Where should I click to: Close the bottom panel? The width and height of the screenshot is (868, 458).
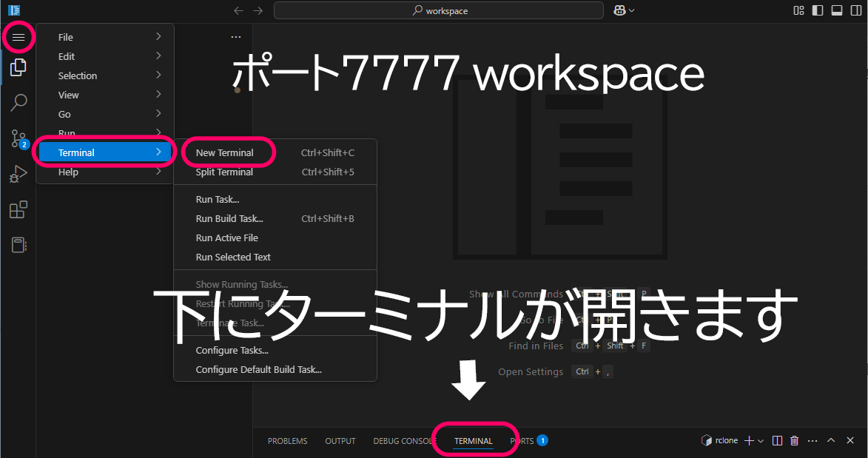click(850, 440)
